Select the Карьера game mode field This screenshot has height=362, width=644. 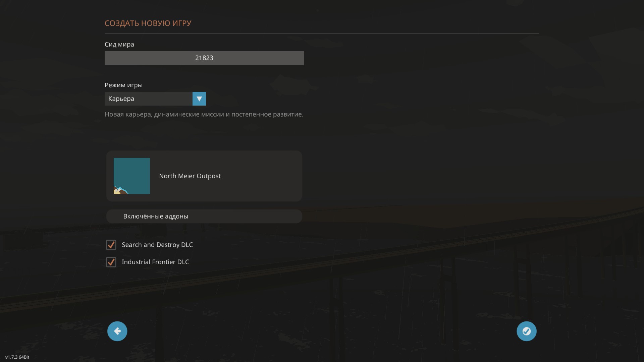149,99
